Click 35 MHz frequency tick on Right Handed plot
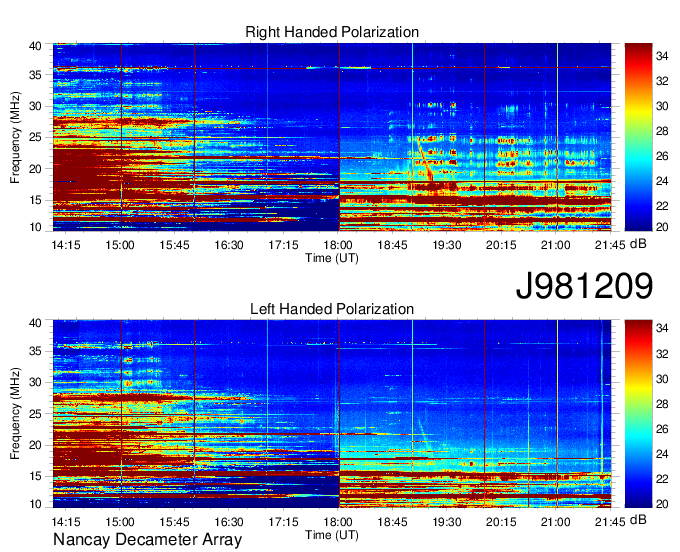Viewport: 680px width, 552px height. coord(35,75)
